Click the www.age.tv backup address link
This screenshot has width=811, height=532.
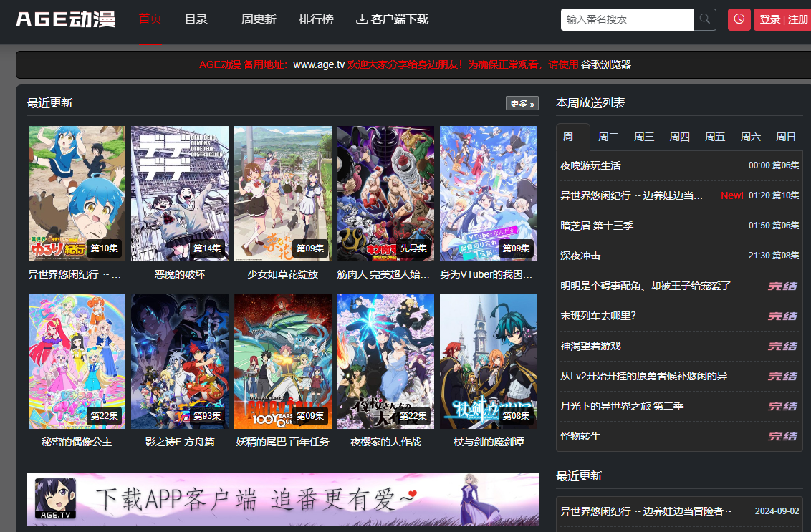pyautogui.click(x=319, y=64)
